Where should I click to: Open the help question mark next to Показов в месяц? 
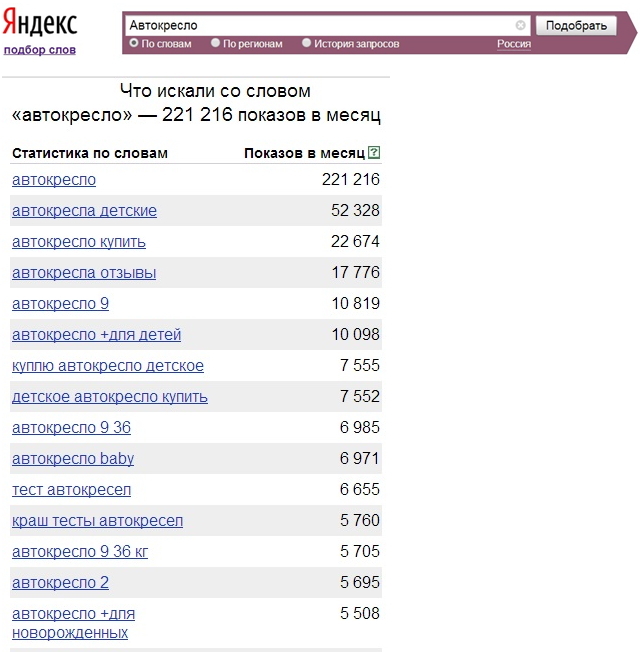[374, 153]
